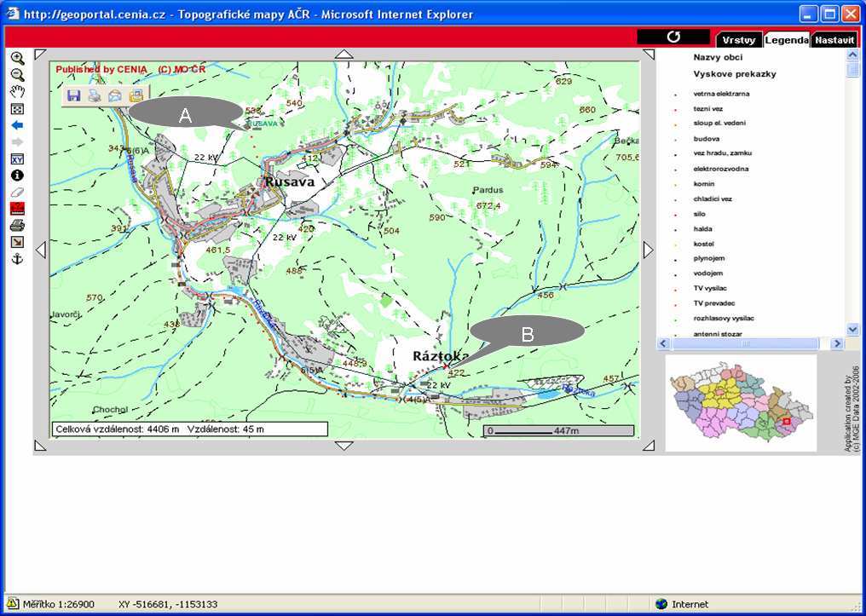Screen dimensions: 866x616
Task: Click the full extent view icon
Action: point(18,109)
